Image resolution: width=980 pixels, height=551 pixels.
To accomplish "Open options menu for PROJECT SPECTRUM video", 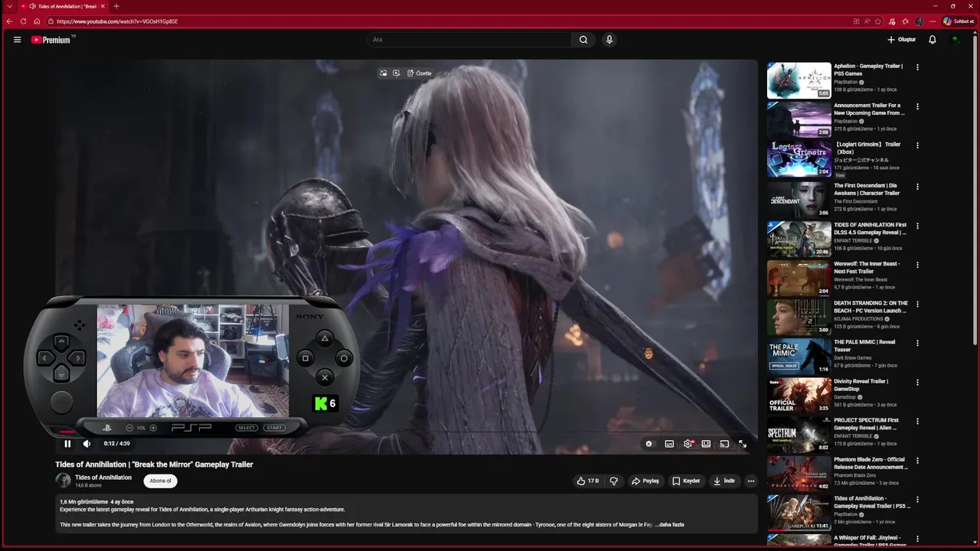I will click(x=917, y=421).
